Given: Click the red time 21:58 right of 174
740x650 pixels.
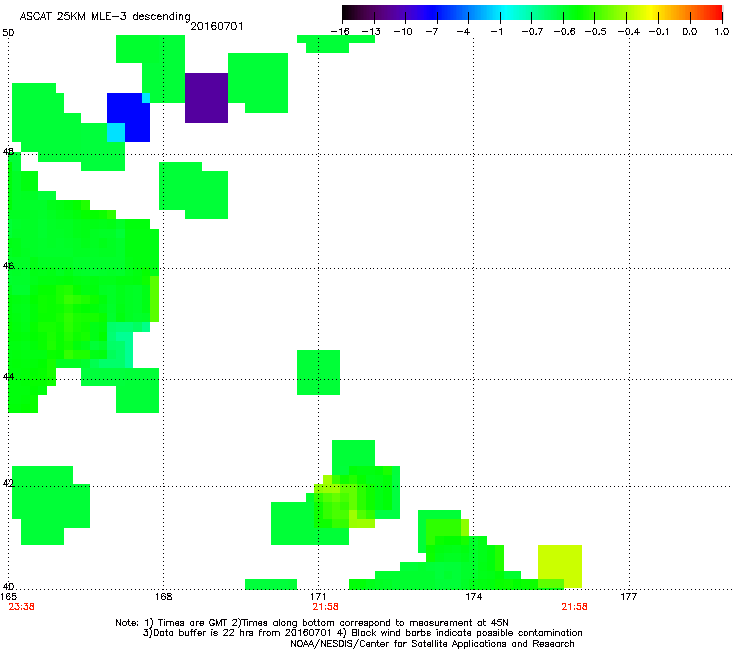Looking at the screenshot, I should [x=574, y=607].
